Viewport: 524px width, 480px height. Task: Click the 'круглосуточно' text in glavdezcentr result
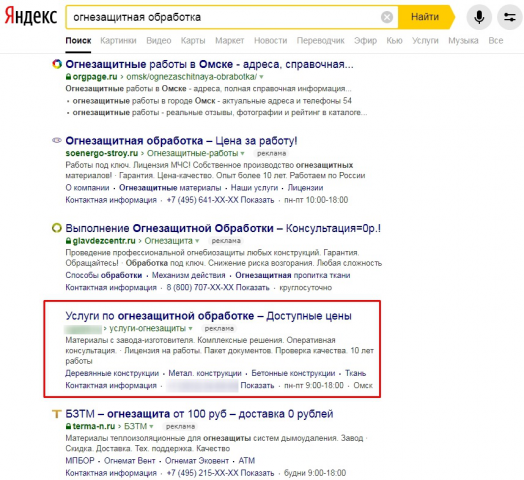pyautogui.click(x=305, y=287)
